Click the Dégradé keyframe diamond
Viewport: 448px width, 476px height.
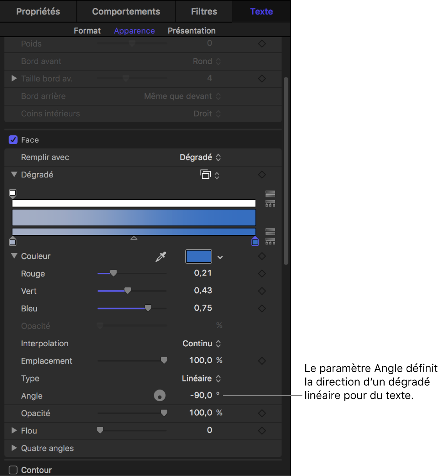pos(262,175)
